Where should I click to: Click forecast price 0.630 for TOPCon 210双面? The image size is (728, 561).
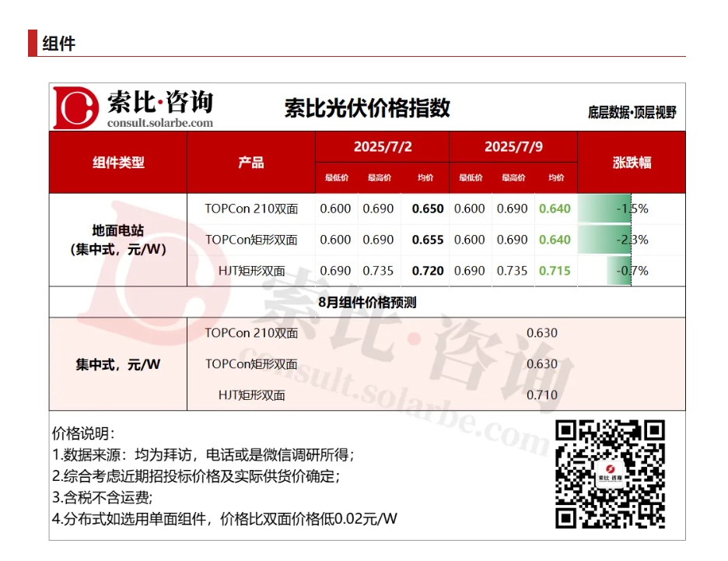tap(542, 333)
